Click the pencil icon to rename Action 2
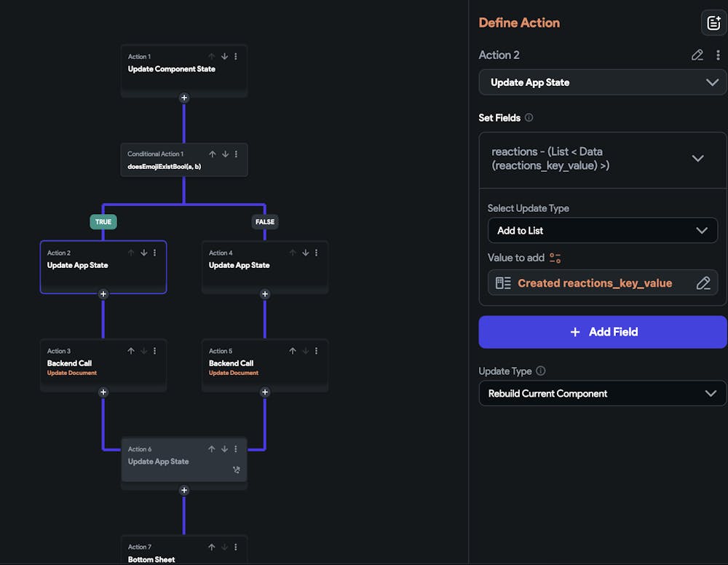728x565 pixels. pyautogui.click(x=697, y=55)
